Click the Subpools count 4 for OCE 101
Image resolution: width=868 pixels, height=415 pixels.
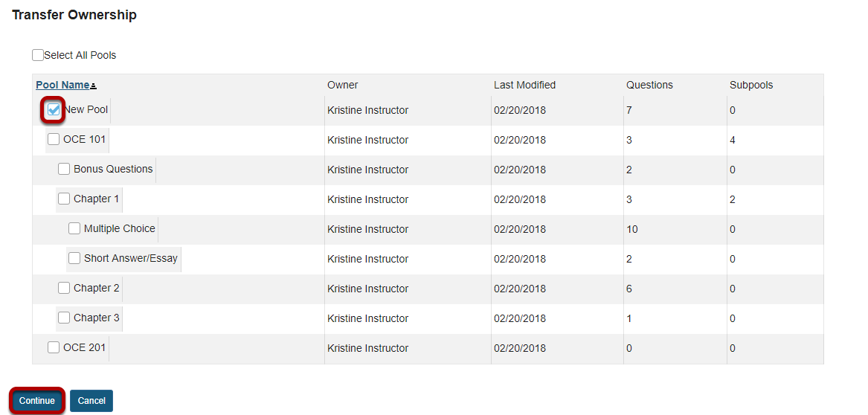[733, 140]
